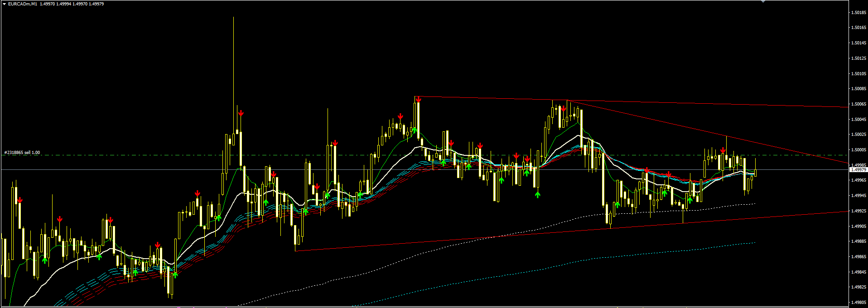Click the 1.49825 price scale label
The image size is (868, 308).
click(x=859, y=287)
